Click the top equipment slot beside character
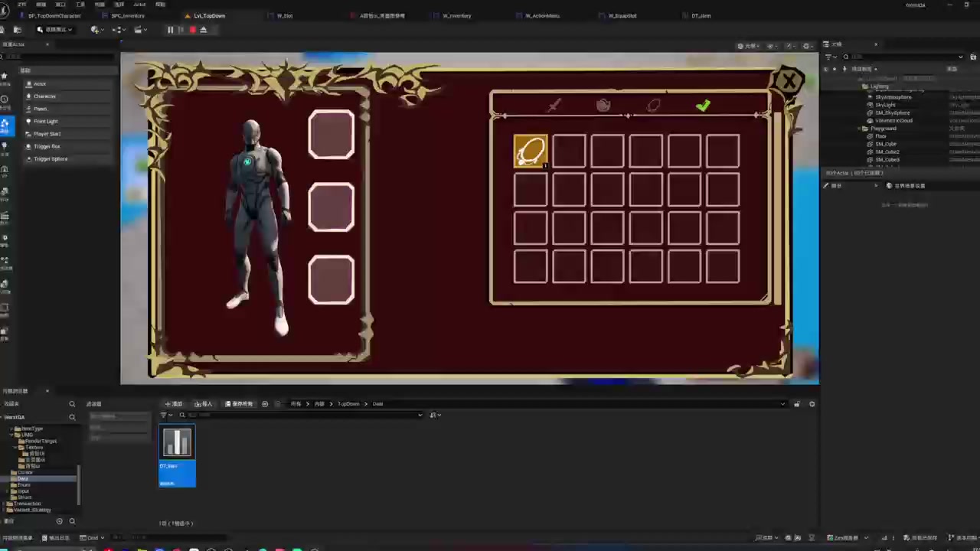Viewport: 980px width, 551px height. [x=332, y=135]
